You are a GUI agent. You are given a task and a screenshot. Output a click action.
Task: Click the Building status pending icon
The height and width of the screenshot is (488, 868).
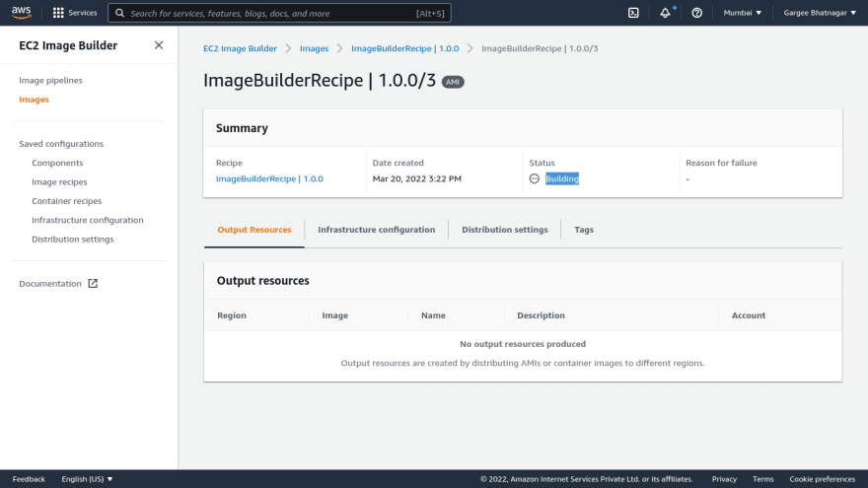[535, 178]
